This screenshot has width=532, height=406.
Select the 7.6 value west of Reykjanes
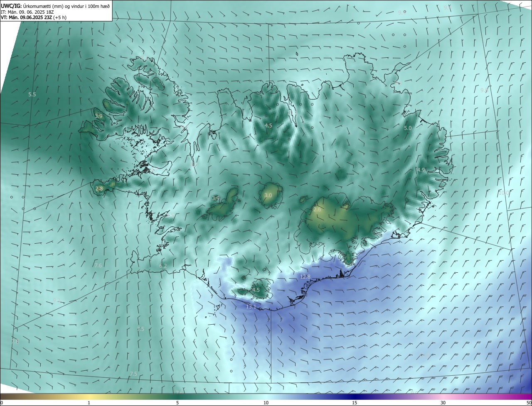click(98, 265)
